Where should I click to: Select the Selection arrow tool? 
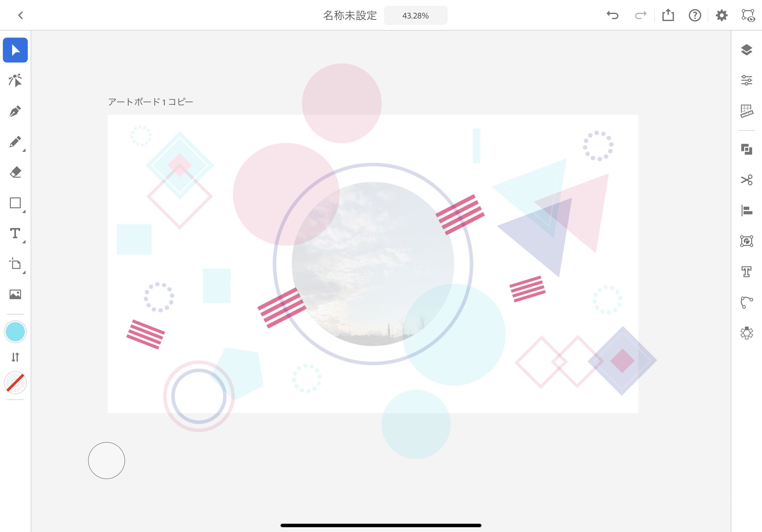click(x=15, y=50)
